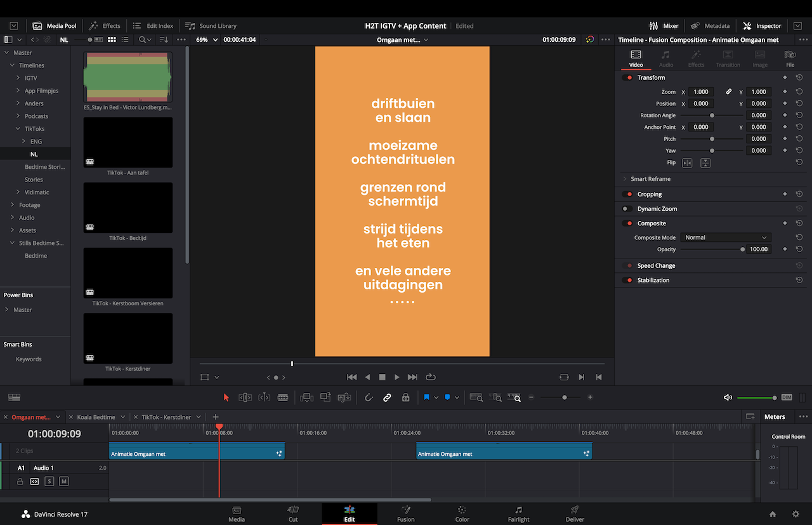Select the TikTok - Bedtijd thumbnail
Screen dimensions: 812x525
tap(128, 208)
